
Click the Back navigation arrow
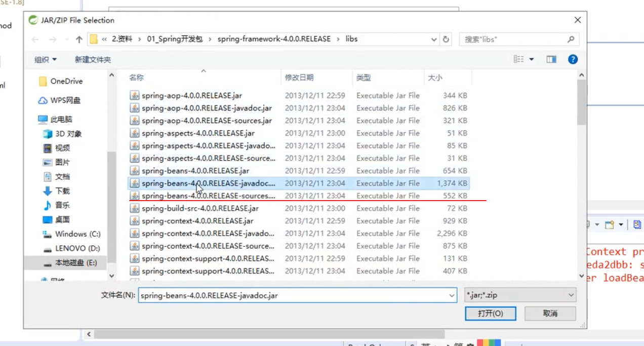(x=35, y=40)
